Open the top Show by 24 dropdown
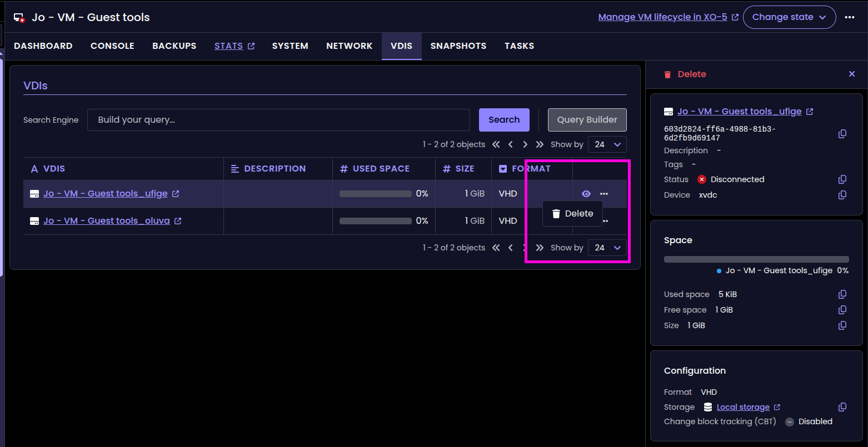Screen dimensions: 868x447 tap(607, 144)
